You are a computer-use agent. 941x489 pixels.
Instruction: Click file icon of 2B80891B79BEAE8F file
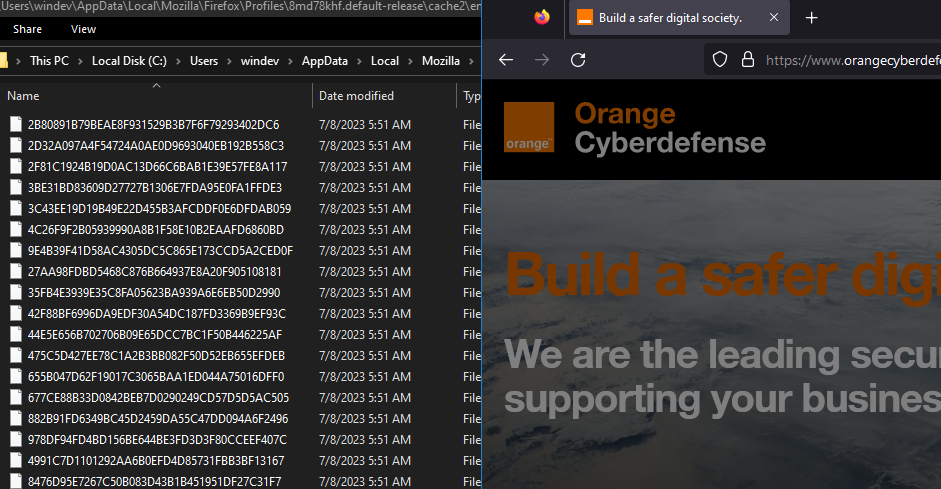15,125
